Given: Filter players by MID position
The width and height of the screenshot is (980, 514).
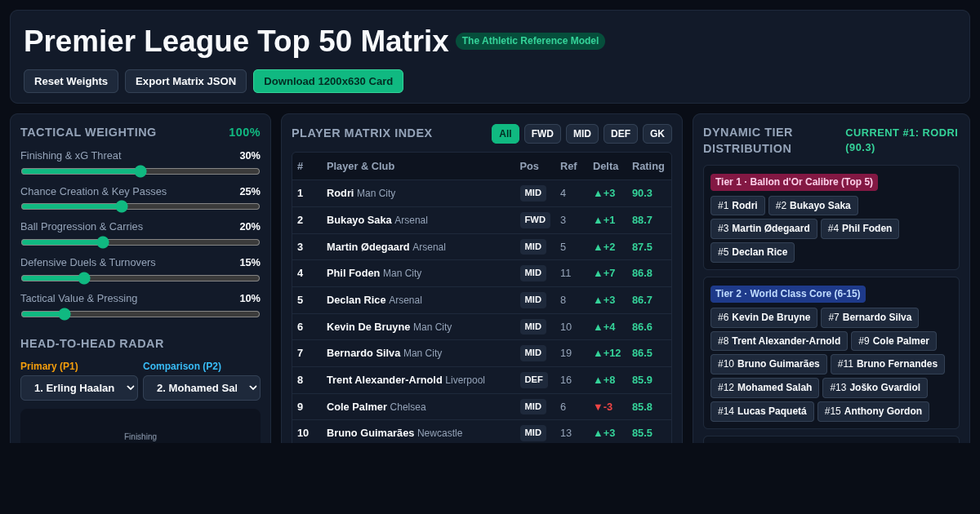Looking at the screenshot, I should (x=582, y=134).
